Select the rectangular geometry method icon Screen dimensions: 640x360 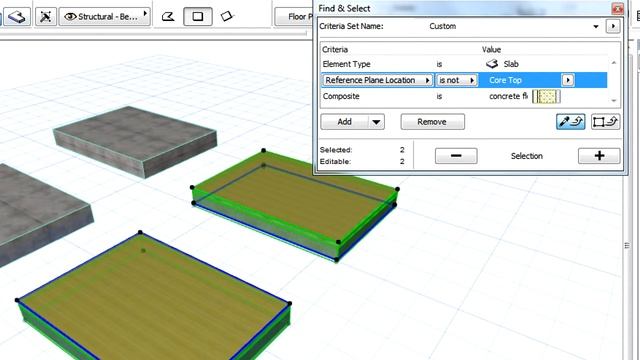click(x=198, y=17)
